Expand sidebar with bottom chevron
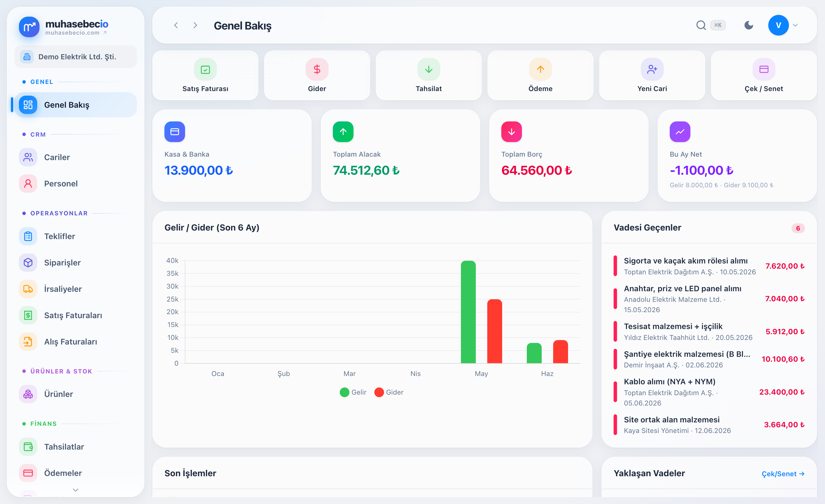The width and height of the screenshot is (825, 504). pyautogui.click(x=76, y=490)
